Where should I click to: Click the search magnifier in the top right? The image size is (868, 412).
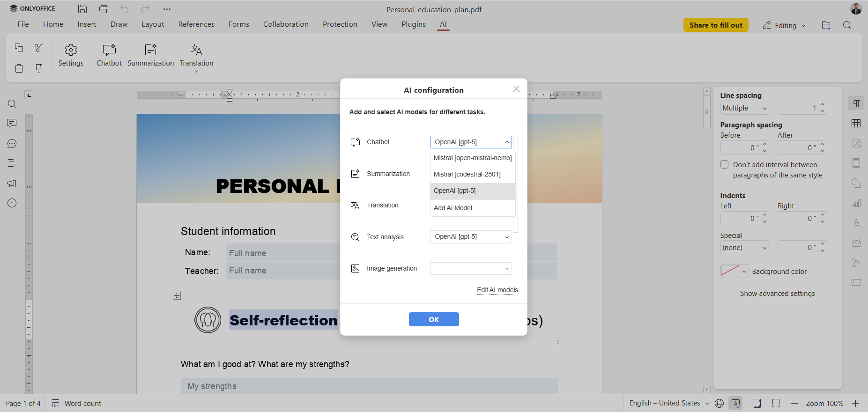(847, 25)
